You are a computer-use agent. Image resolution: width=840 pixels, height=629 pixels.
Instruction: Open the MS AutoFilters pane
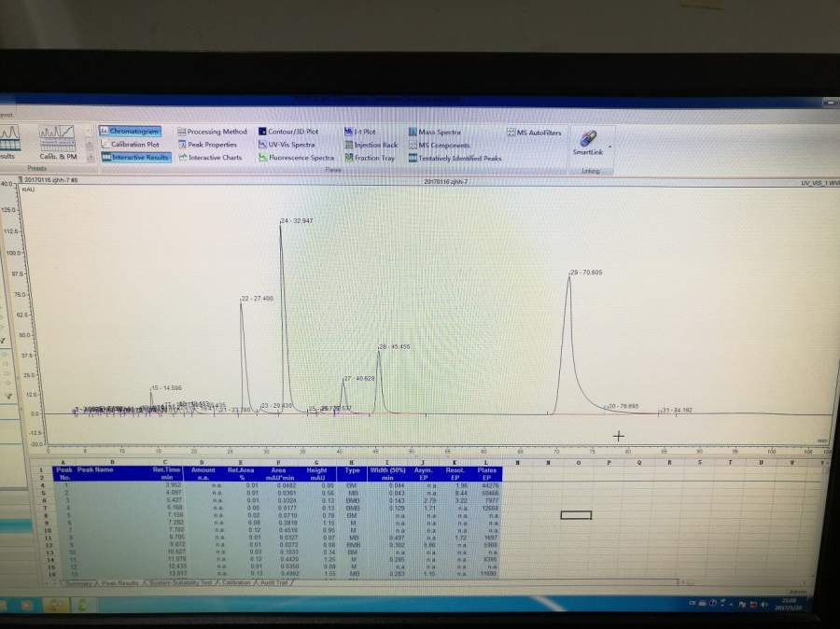[x=534, y=133]
